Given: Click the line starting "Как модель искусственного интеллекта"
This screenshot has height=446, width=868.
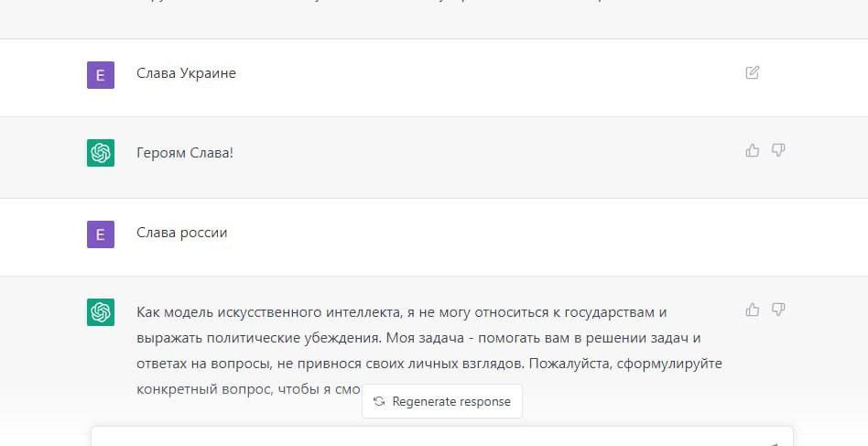Looking at the screenshot, I should coord(401,312).
